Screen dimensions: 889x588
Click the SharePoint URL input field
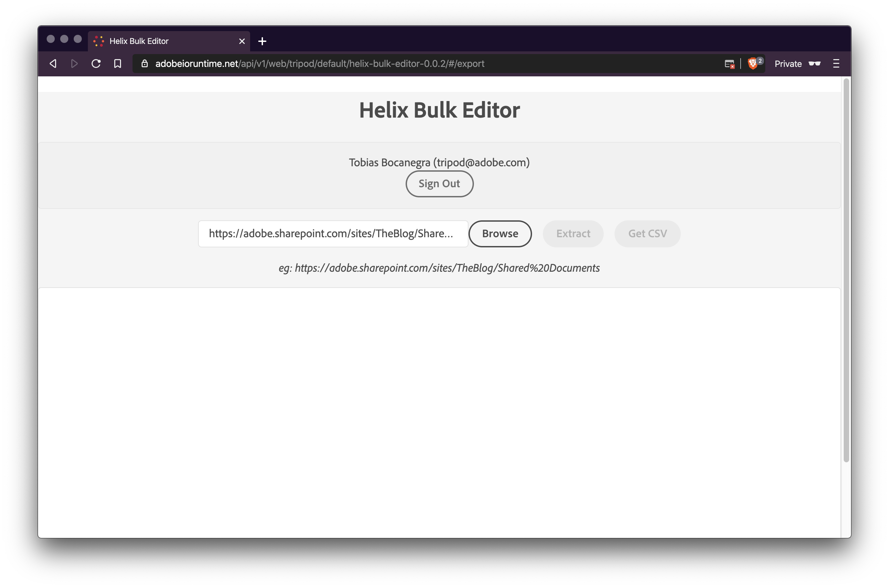tap(333, 233)
